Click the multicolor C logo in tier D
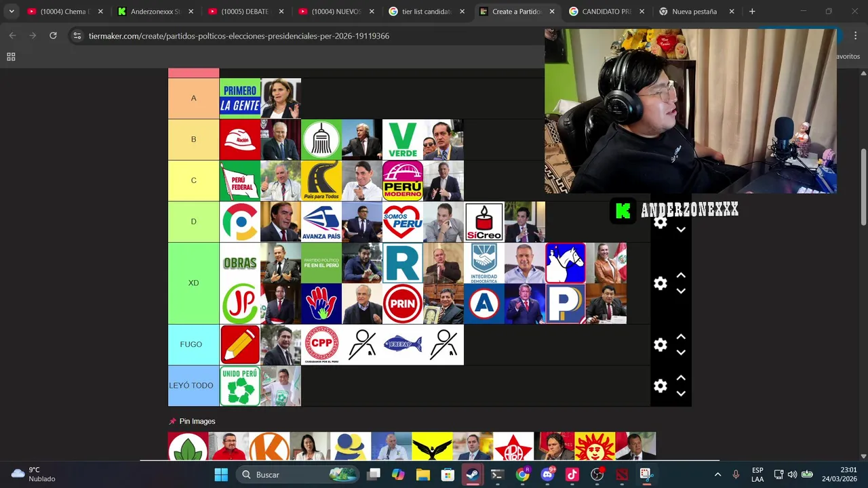Image resolution: width=868 pixels, height=488 pixels. [240, 222]
